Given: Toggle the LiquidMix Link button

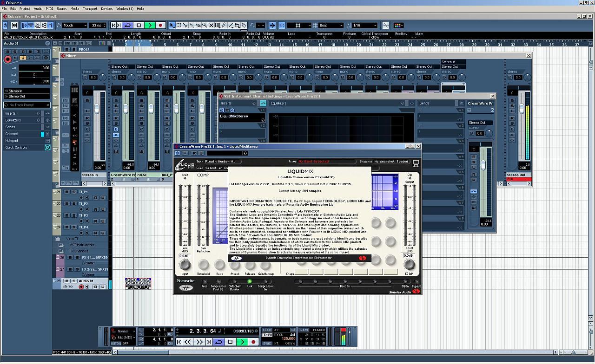Looking at the screenshot, I should 250,281.
